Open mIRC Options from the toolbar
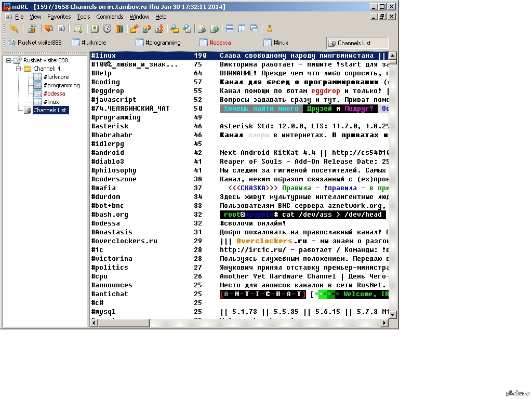 [x=32, y=29]
